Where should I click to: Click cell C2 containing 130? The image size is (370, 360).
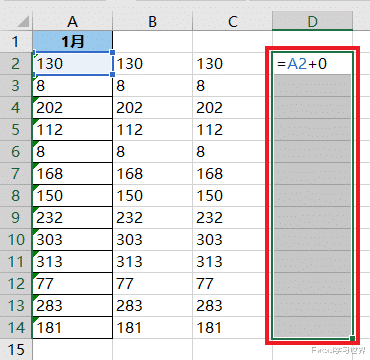point(232,63)
